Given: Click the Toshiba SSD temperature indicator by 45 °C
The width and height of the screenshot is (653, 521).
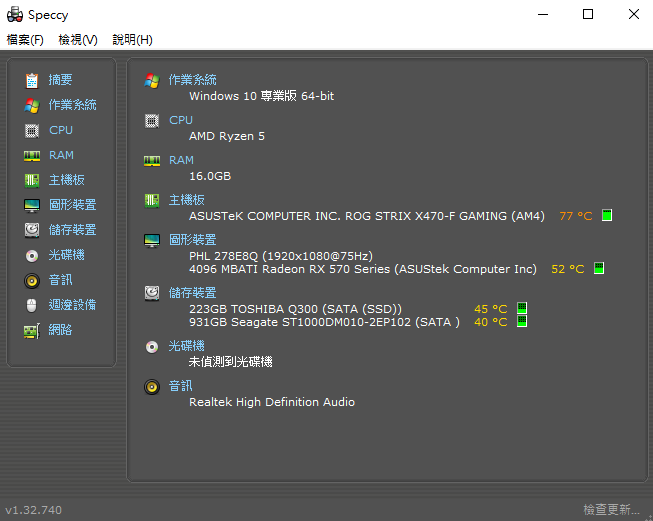Looking at the screenshot, I should tap(522, 308).
